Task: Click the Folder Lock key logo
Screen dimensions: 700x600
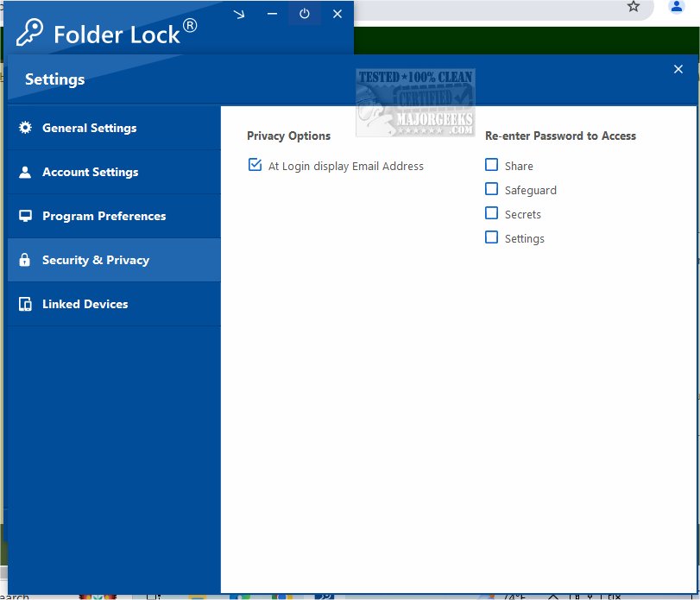Action: 29,32
